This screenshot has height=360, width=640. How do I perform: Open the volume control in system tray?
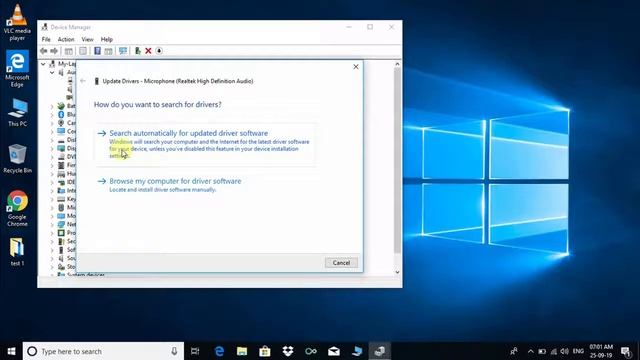(565, 351)
